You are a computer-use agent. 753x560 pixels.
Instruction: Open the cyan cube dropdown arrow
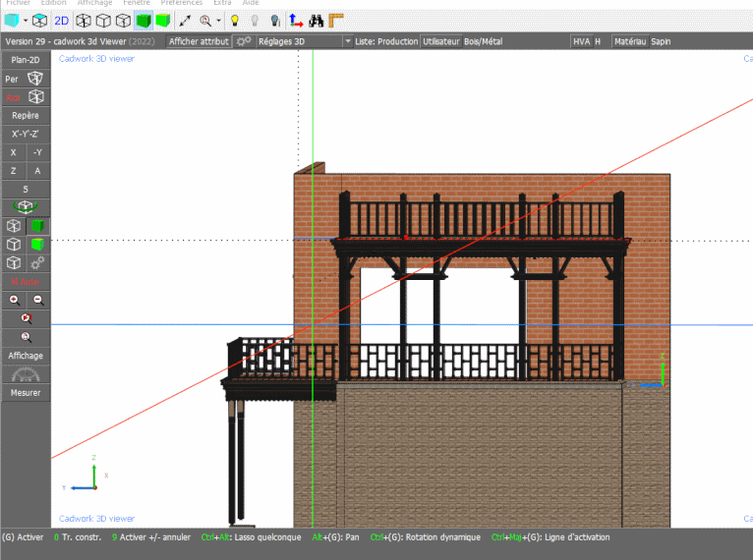pyautogui.click(x=26, y=20)
